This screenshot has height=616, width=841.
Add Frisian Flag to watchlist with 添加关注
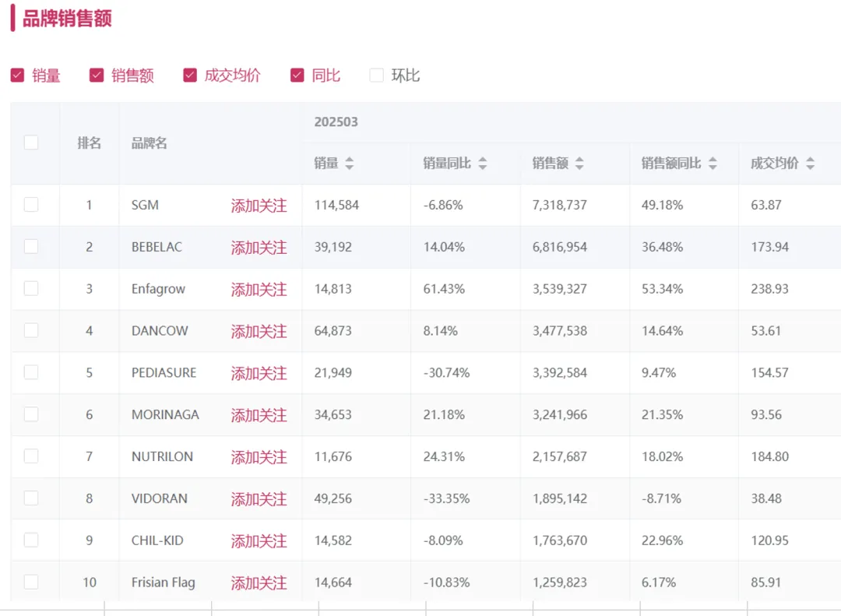[x=259, y=583]
